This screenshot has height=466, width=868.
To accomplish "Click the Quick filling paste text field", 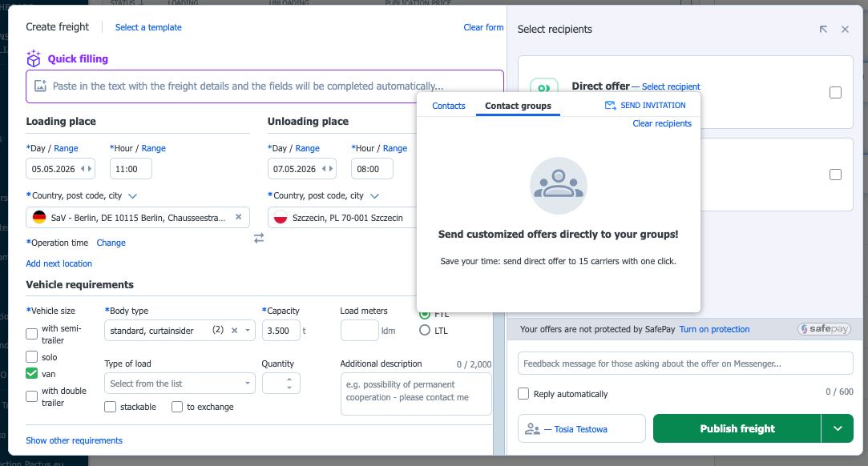I will pyautogui.click(x=264, y=86).
